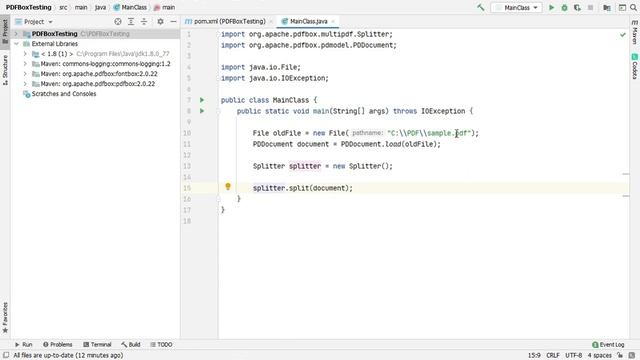Click the PDFBoxTesting breadcrumb in navigation bar
The width and height of the screenshot is (640, 360).
click(x=29, y=7)
